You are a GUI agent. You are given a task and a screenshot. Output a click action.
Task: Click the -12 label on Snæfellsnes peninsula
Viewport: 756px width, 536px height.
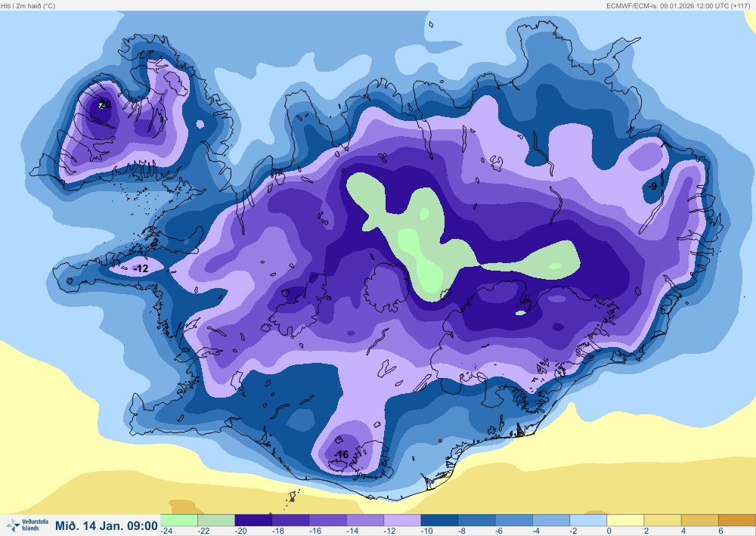141,268
